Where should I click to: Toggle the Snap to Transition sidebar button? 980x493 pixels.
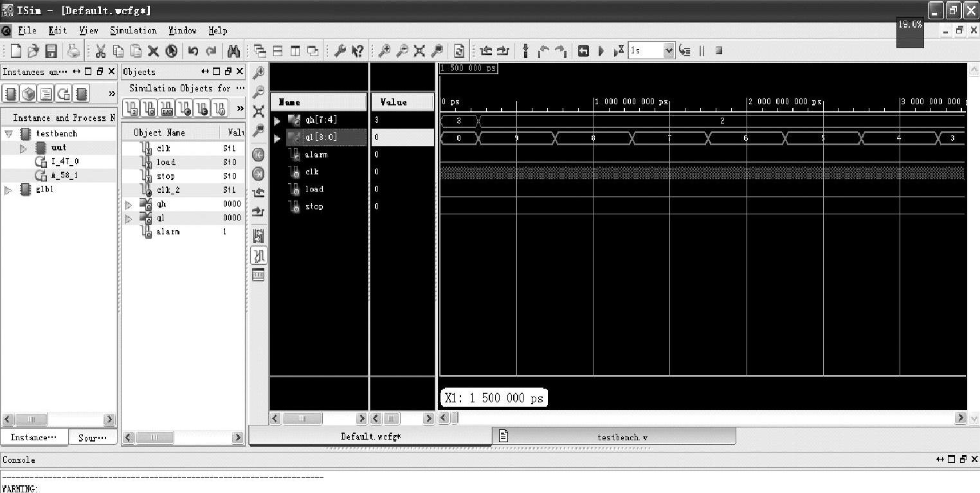(259, 256)
